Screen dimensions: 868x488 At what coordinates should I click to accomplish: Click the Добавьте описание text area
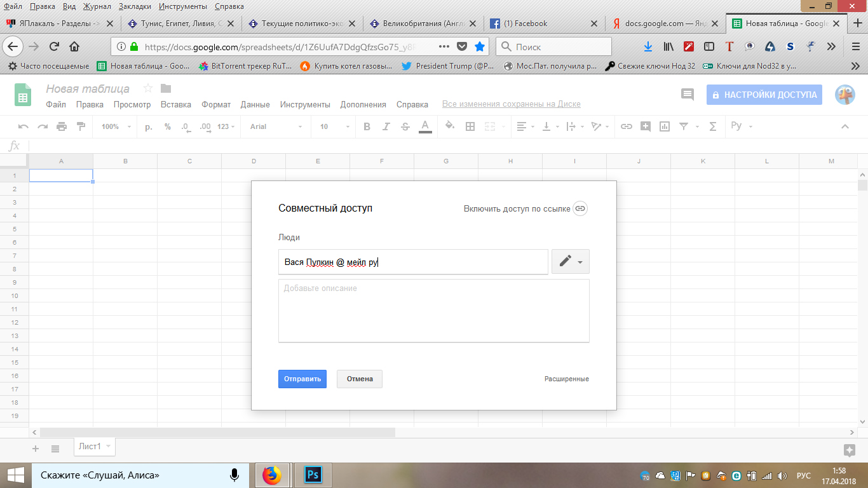tap(434, 311)
